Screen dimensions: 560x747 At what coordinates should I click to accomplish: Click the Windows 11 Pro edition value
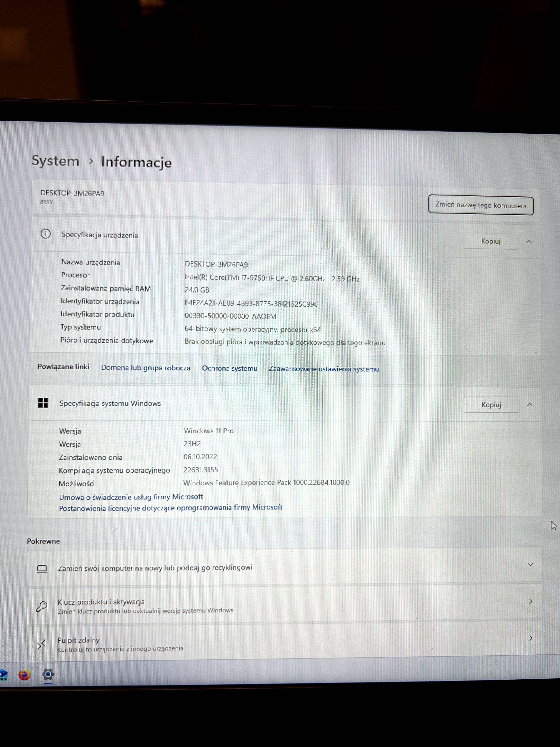[x=209, y=431]
